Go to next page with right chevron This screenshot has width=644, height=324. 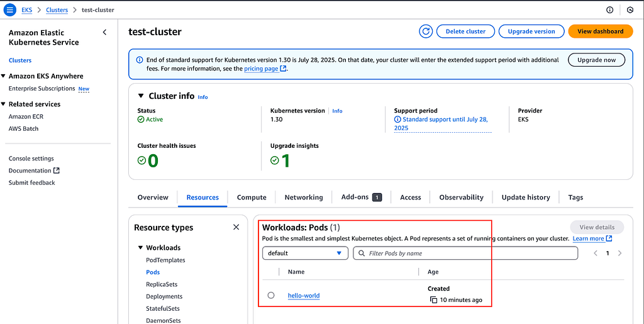tap(619, 253)
